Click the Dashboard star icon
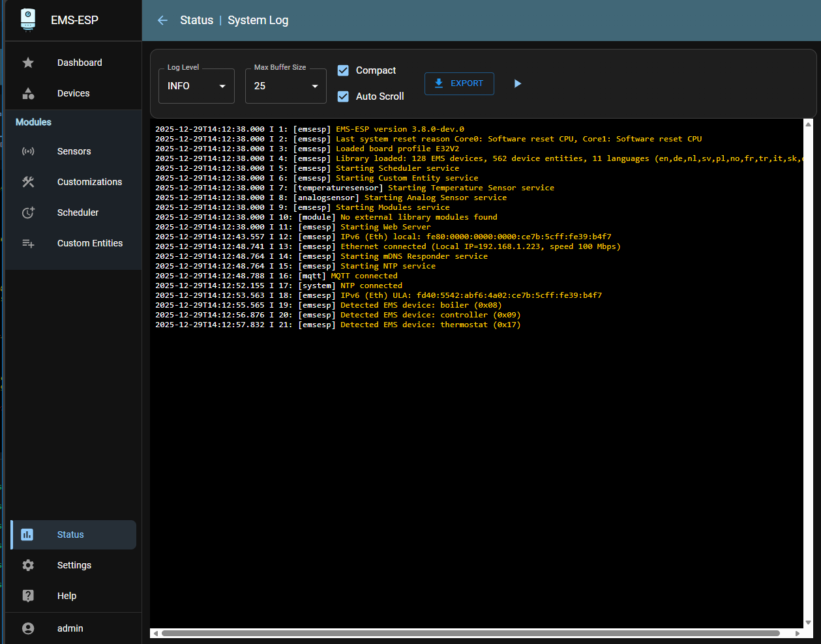Viewport: 821px width, 644px height. (28, 63)
